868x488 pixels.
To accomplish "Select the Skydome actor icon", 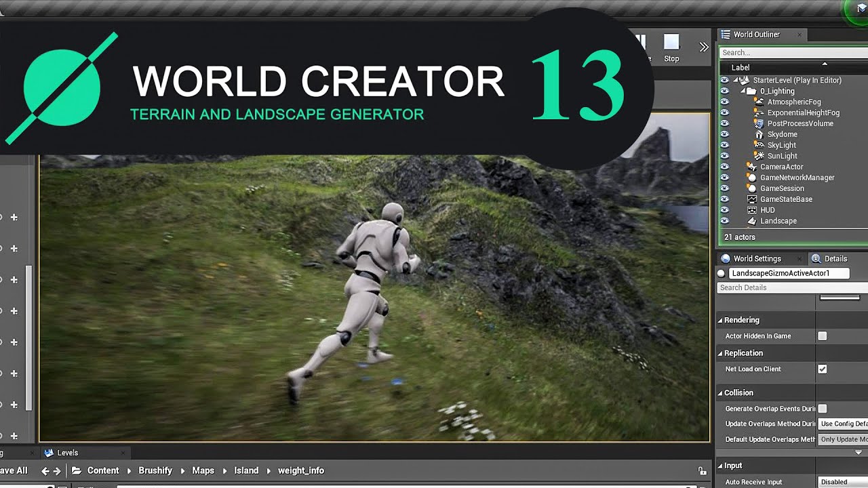I will click(759, 134).
